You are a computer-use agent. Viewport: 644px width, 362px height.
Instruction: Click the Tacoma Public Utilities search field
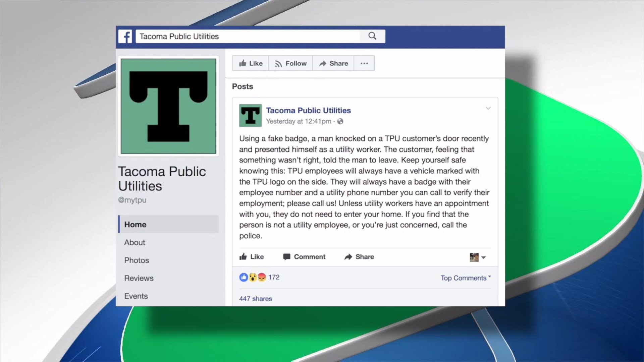[248, 36]
